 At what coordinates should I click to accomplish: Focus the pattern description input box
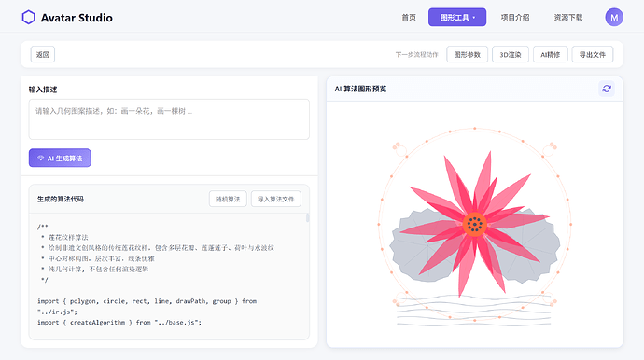(x=169, y=119)
